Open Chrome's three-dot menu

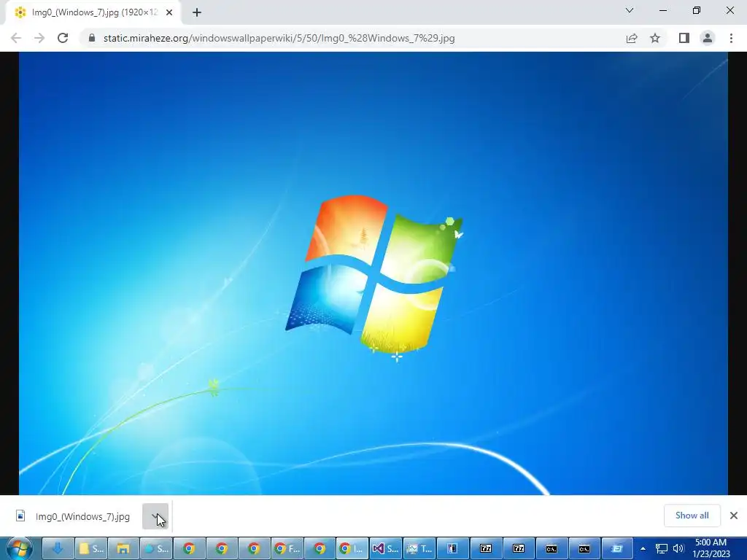[x=731, y=38]
